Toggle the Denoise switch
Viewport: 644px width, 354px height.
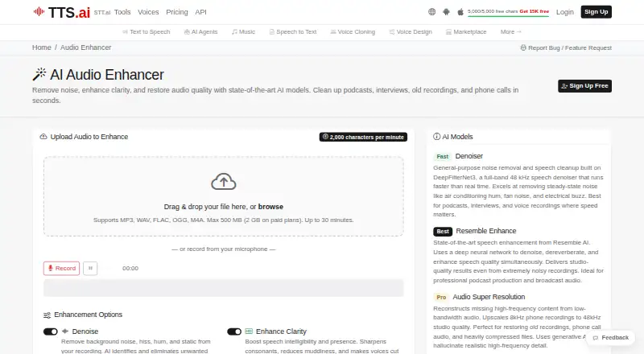[x=51, y=331]
